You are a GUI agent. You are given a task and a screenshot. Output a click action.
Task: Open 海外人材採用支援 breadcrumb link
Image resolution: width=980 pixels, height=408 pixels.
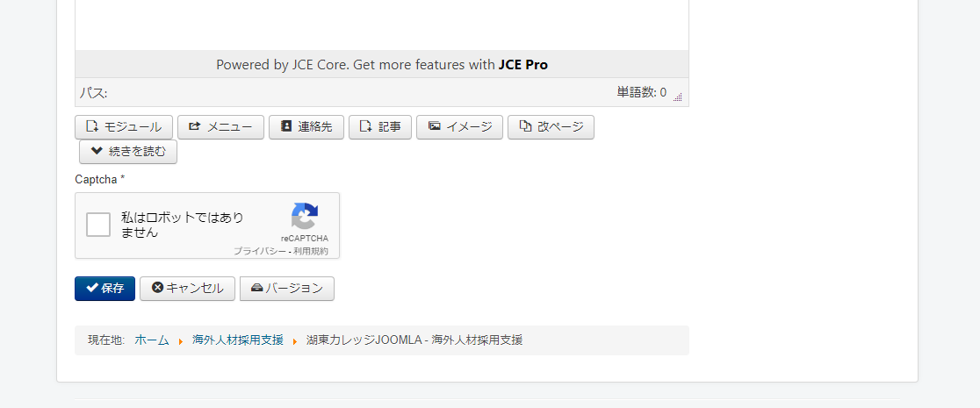click(x=238, y=340)
